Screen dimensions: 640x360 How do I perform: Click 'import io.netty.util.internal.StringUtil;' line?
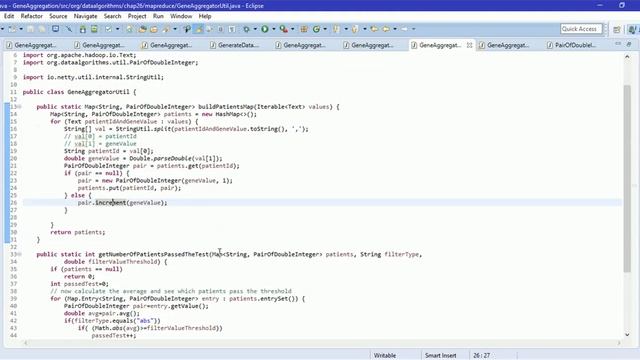coord(93,77)
